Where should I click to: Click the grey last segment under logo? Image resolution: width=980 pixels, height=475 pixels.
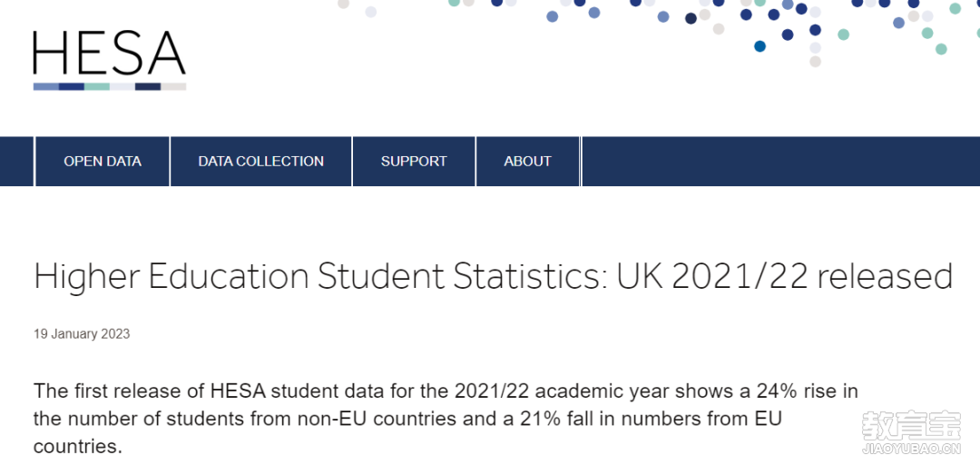pos(173,86)
